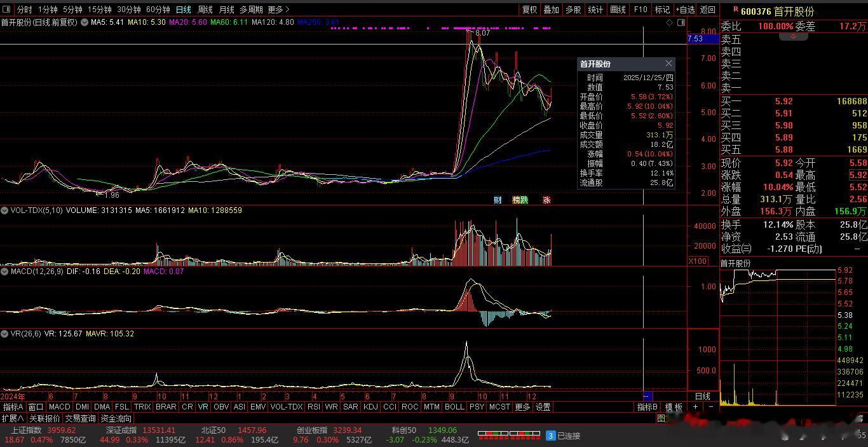Switch to 5分钟 period
This screenshot has height=447, width=868.
[72, 10]
